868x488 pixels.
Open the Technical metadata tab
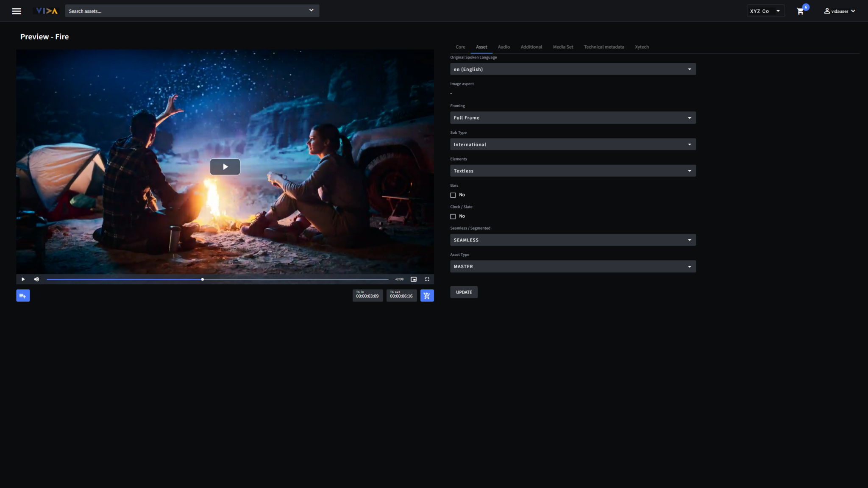604,47
